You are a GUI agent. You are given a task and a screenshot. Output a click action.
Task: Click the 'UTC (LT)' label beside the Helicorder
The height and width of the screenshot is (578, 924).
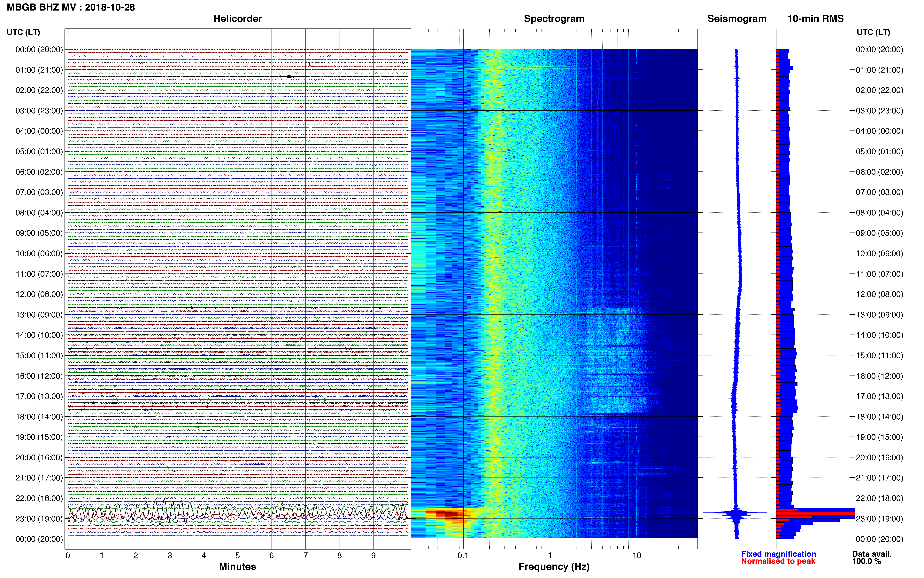pyautogui.click(x=23, y=32)
